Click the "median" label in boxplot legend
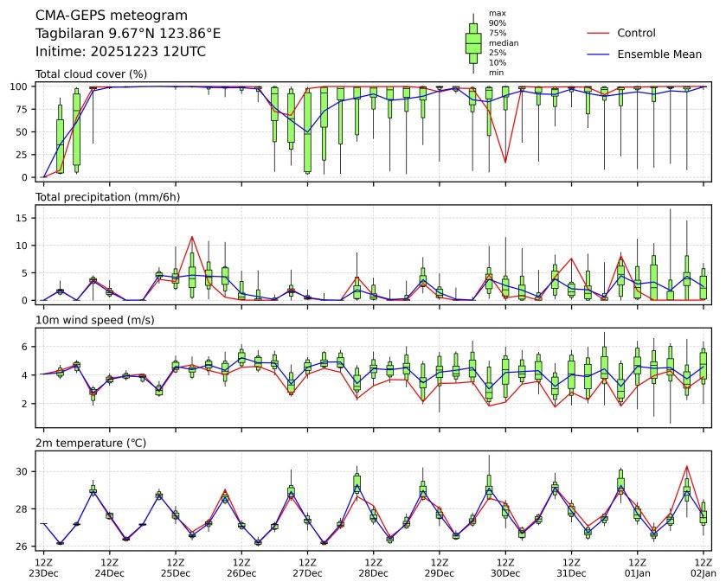726x588 pixels. tap(503, 42)
